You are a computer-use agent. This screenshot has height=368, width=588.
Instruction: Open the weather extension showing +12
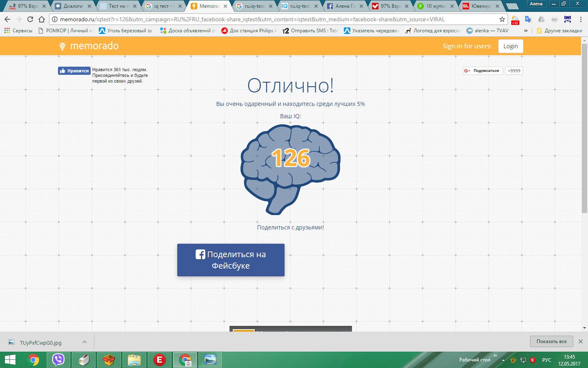(x=515, y=20)
